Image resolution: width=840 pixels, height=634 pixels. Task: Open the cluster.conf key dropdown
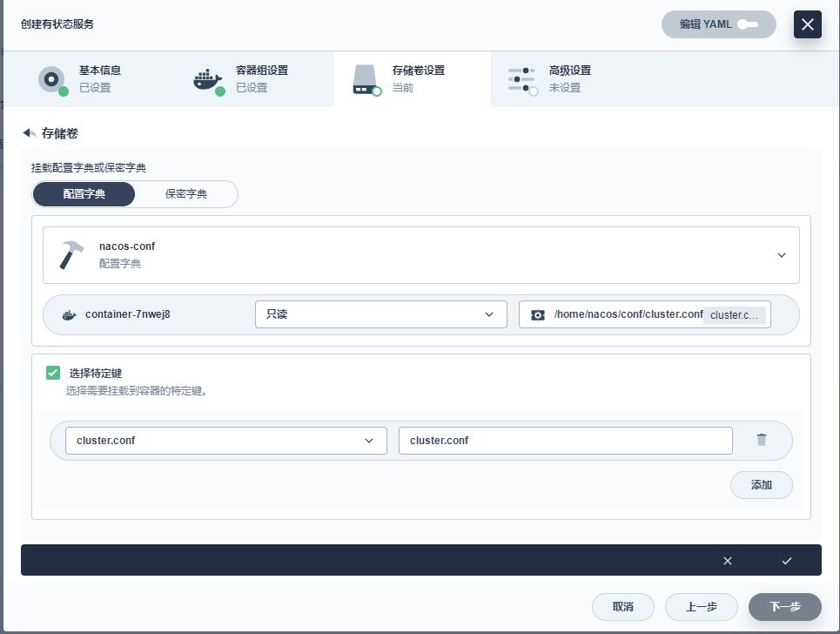coord(226,441)
